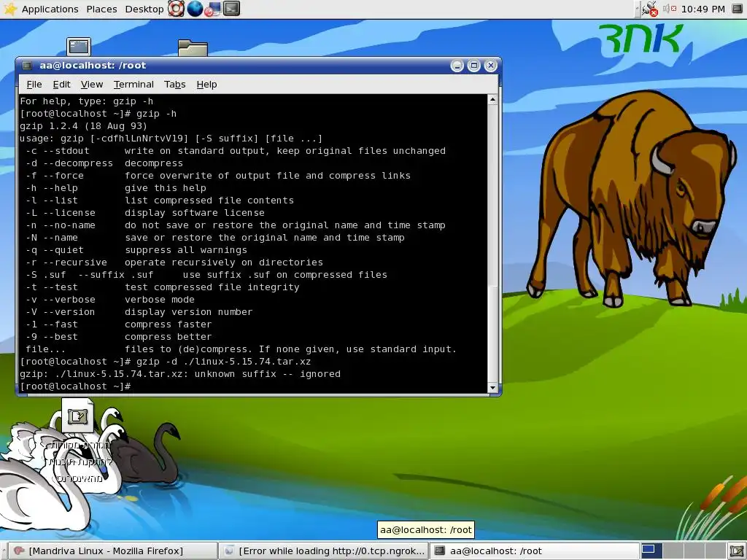Switch to first workspace in pager

(x=651, y=551)
